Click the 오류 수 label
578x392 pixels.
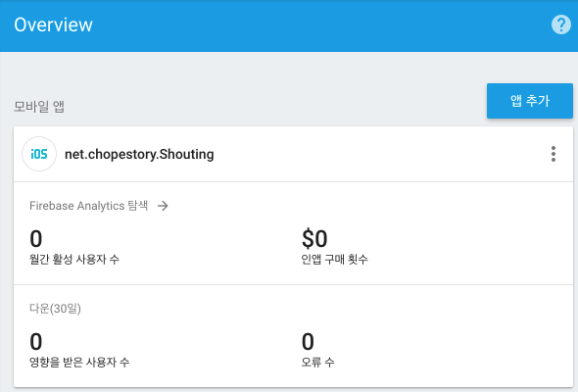point(317,363)
